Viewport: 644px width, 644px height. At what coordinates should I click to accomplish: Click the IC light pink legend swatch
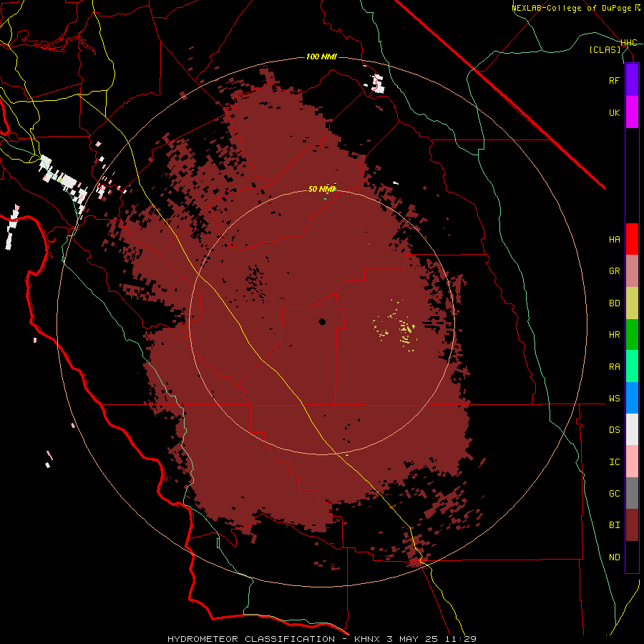(x=632, y=462)
